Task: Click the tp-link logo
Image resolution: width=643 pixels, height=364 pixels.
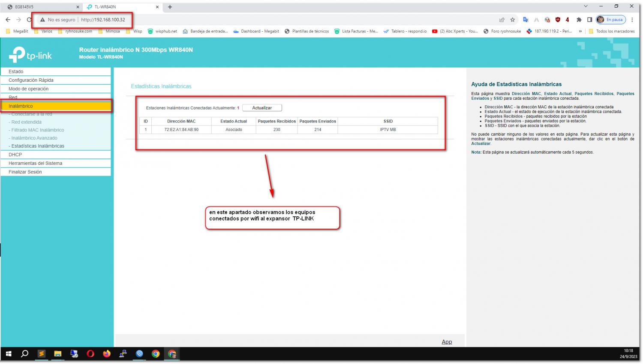Action: coord(30,54)
